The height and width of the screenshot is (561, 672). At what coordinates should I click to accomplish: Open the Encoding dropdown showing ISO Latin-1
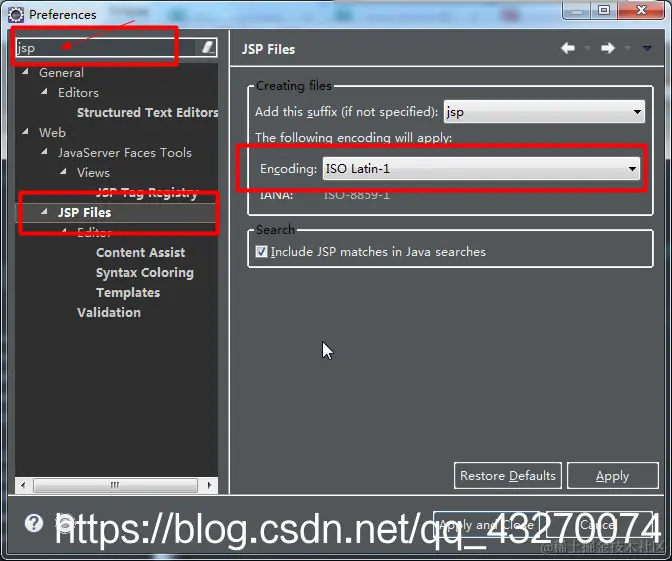pos(481,168)
